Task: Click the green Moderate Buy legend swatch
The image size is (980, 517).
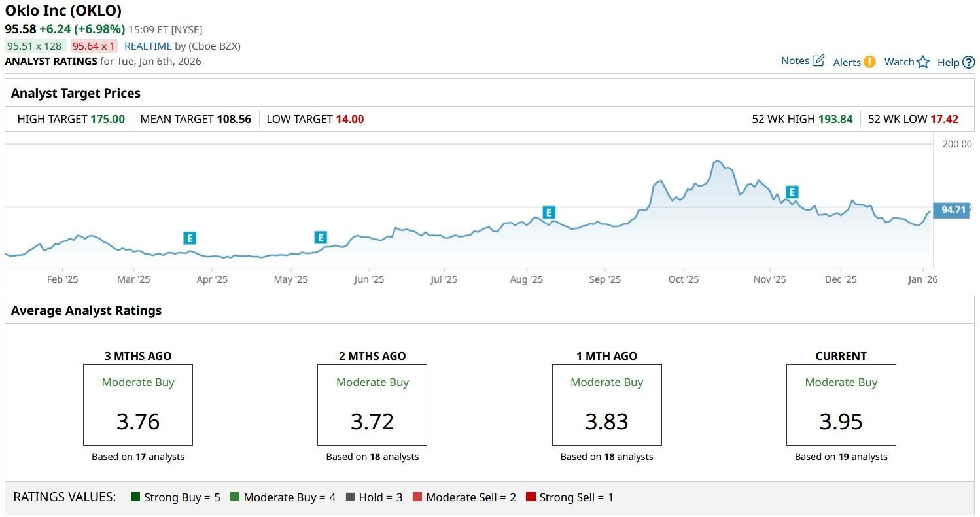Action: (x=235, y=497)
